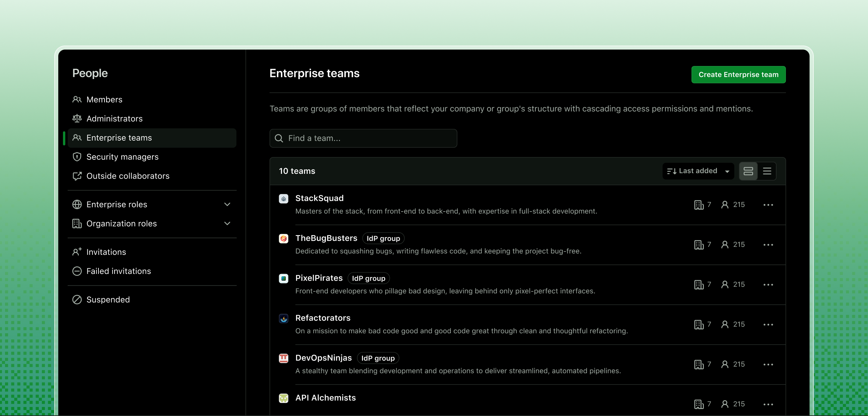Click DevOpsNinjas team avatar
Screen dimensions: 868x416
point(283,358)
